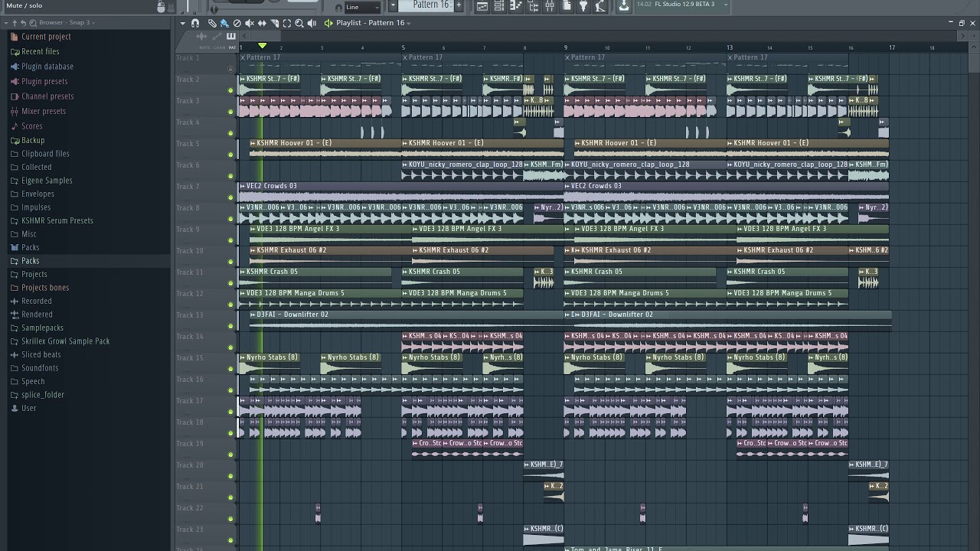Screen dimensions: 980x551
Task: Mute Track 8 using its green light
Action: tap(230, 219)
